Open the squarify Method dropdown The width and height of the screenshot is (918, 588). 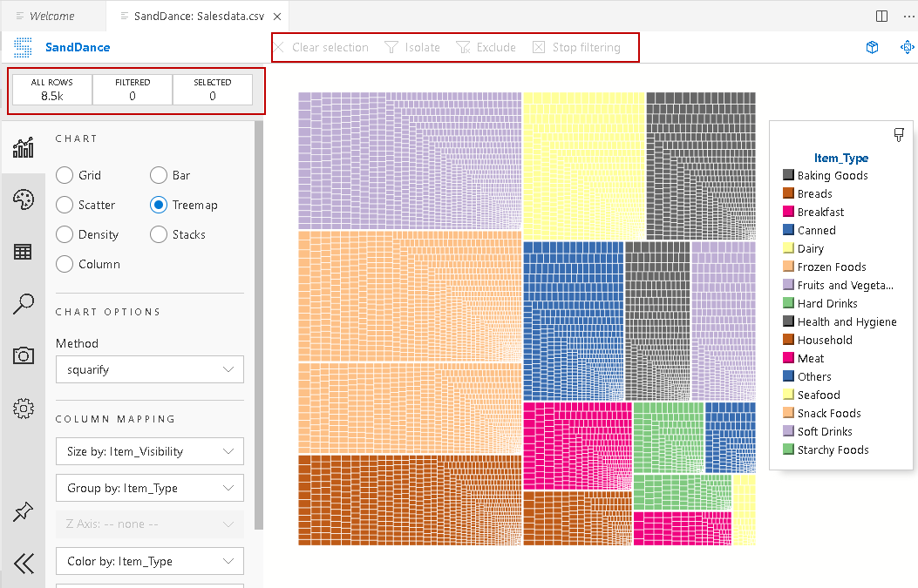pyautogui.click(x=149, y=369)
